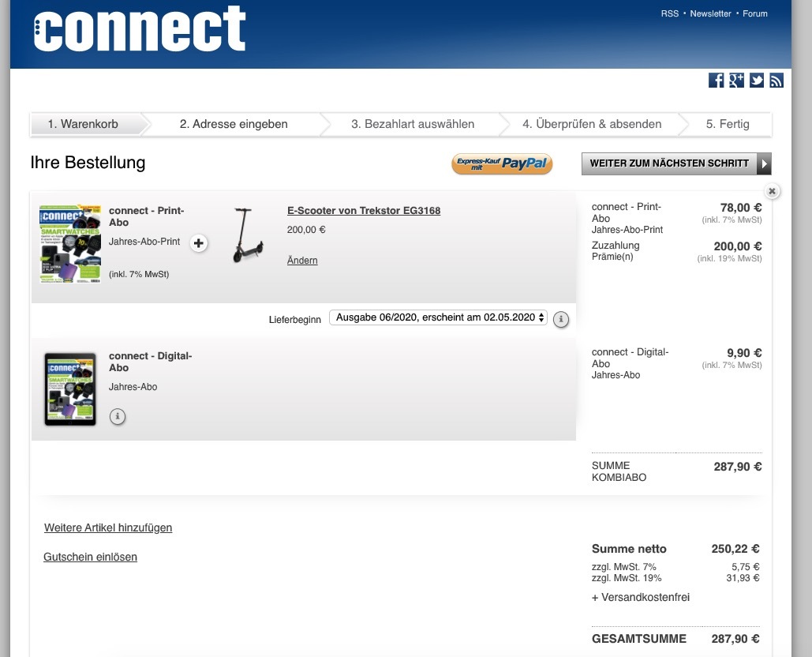Viewport: 812px width, 657px height.
Task: Click the connect print magazine cover thumbnail
Action: point(70,243)
